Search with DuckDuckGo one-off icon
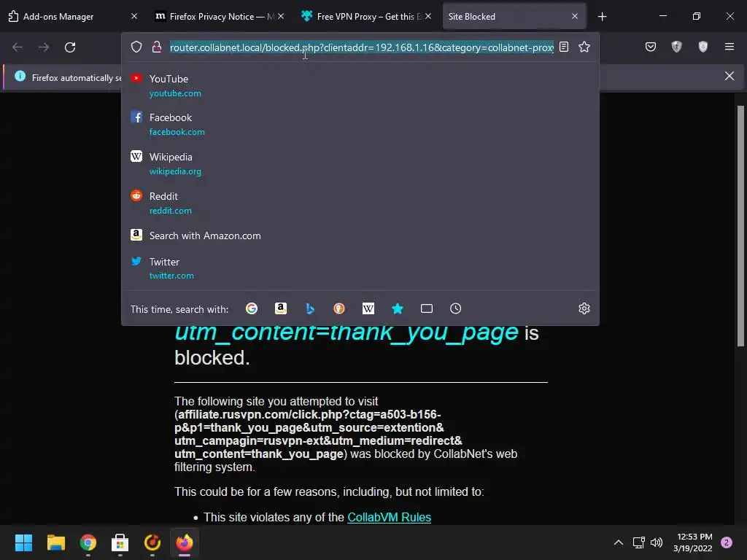The height and width of the screenshot is (560, 747). pos(339,308)
